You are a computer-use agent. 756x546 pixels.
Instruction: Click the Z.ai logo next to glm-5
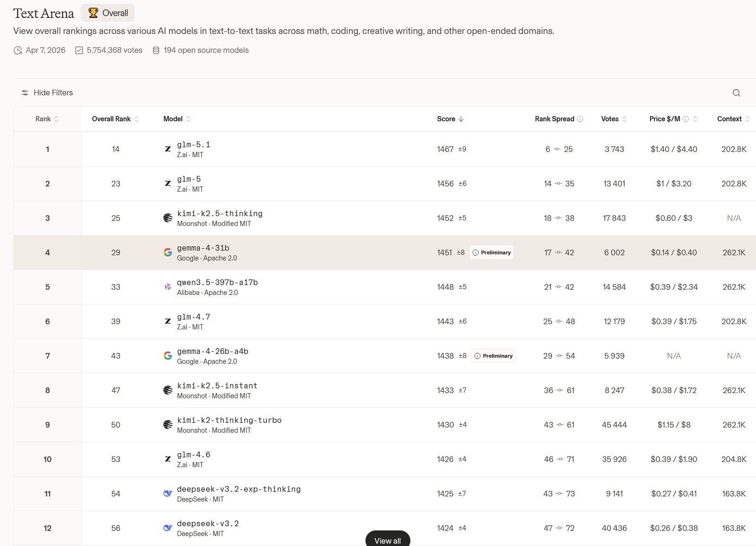(168, 184)
